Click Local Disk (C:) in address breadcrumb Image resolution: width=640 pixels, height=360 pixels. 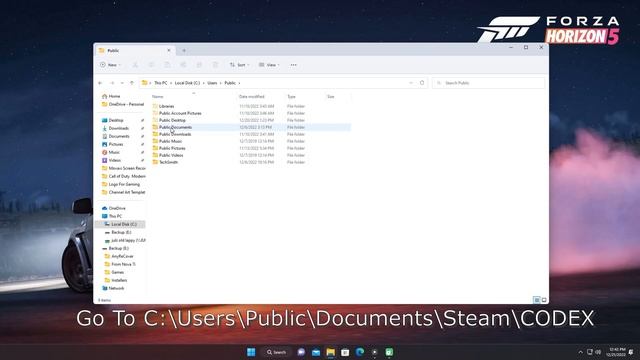coord(187,83)
